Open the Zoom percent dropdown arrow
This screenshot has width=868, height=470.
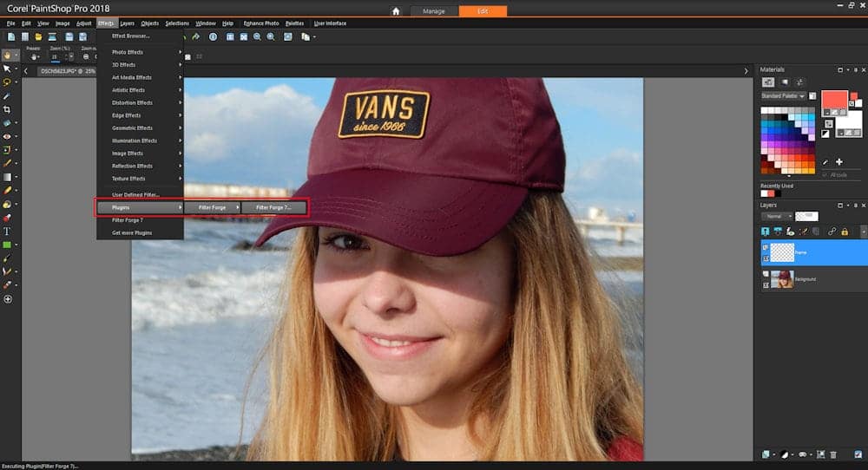pyautogui.click(x=71, y=56)
